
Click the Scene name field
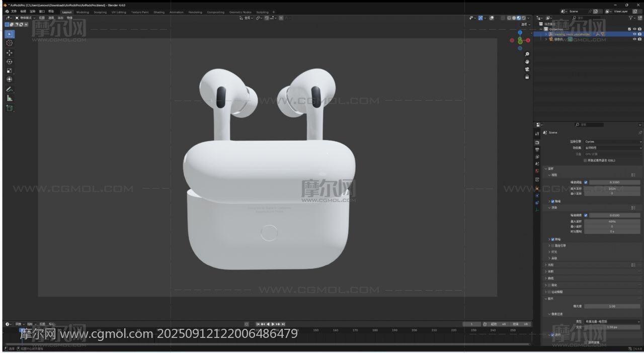(x=578, y=11)
